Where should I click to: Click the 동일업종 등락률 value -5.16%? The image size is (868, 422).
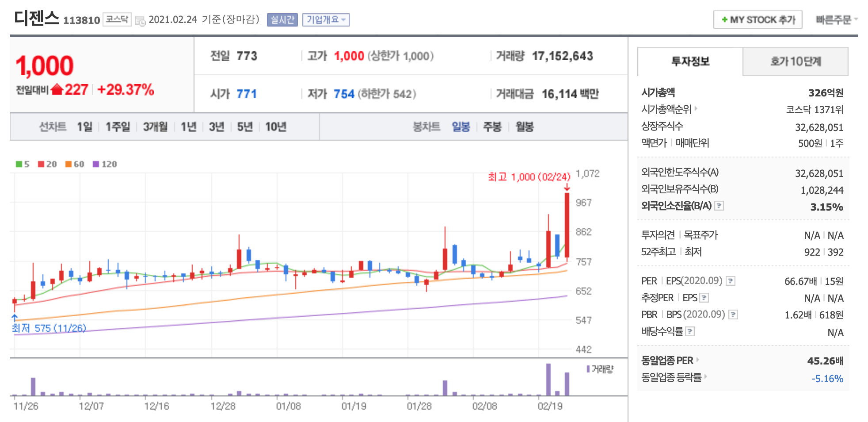pyautogui.click(x=827, y=379)
